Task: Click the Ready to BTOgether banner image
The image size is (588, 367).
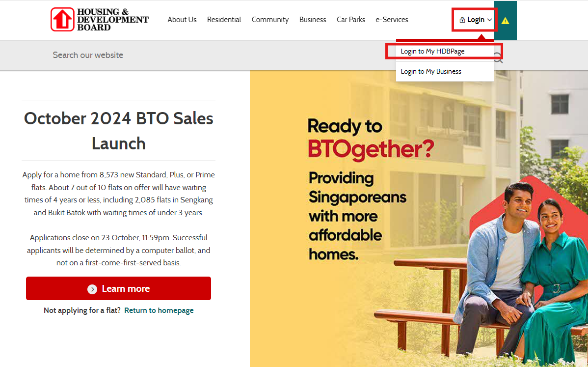Action: click(x=419, y=219)
